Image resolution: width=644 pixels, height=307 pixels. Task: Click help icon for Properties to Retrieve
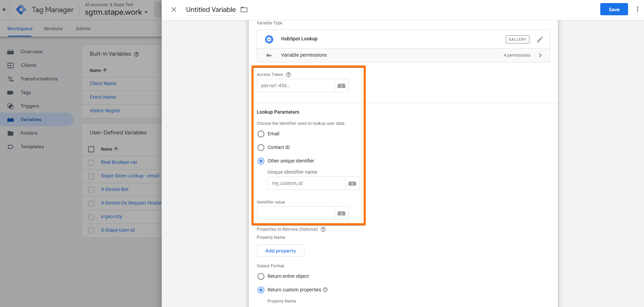pos(323,229)
